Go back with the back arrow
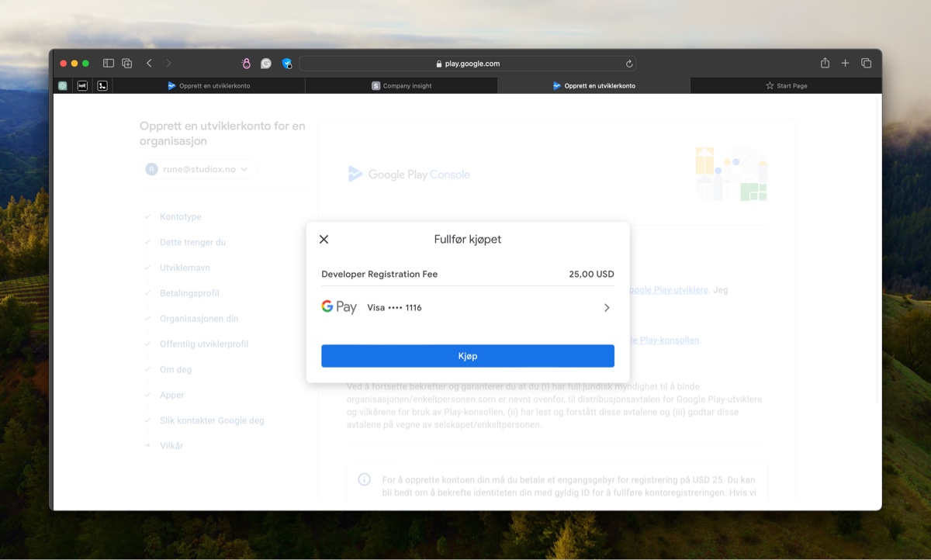Viewport: 931px width, 560px height. [x=149, y=64]
